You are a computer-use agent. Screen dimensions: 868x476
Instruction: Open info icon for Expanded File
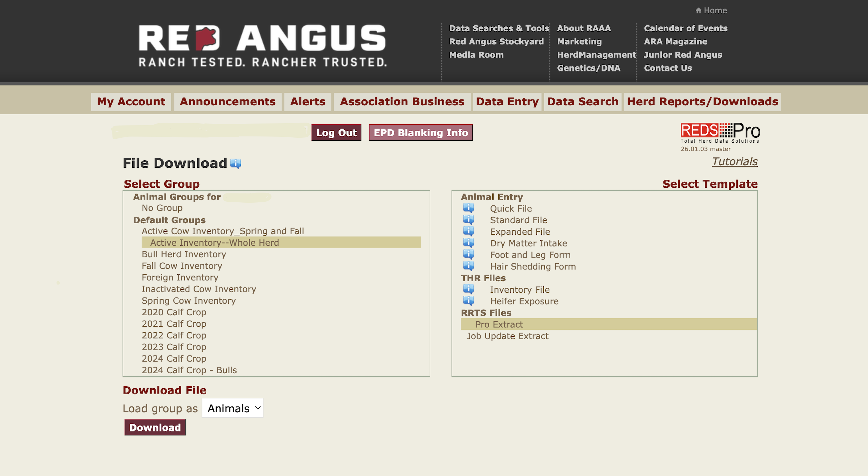point(468,231)
